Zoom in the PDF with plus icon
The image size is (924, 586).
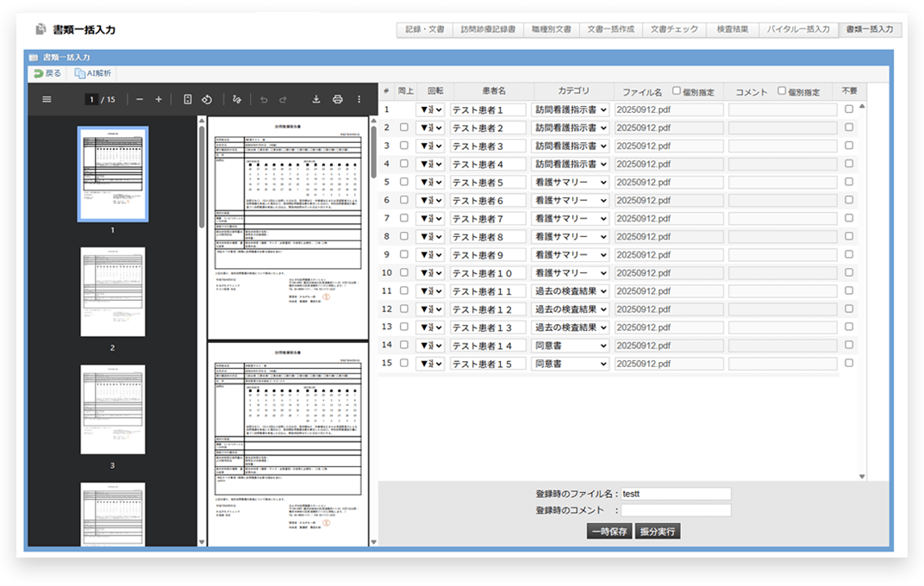159,100
